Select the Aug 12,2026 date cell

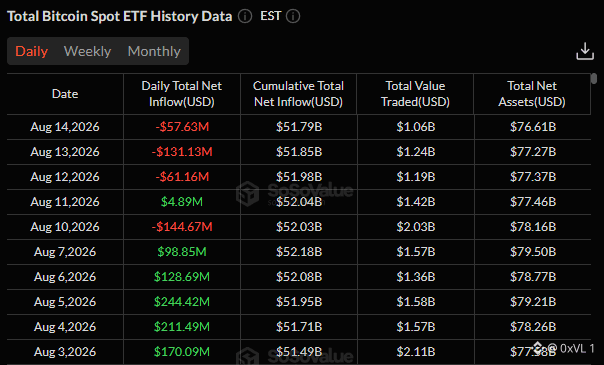[x=65, y=177]
